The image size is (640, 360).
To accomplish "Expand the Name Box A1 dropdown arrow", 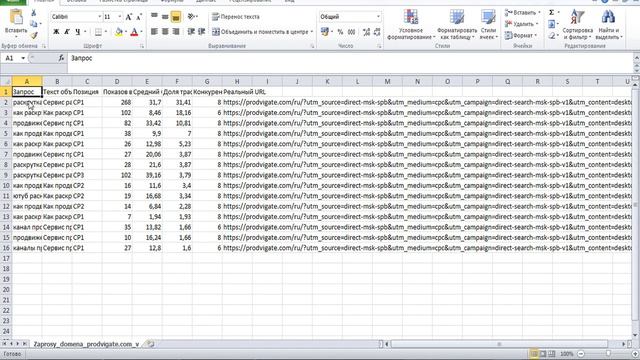I will (23, 58).
